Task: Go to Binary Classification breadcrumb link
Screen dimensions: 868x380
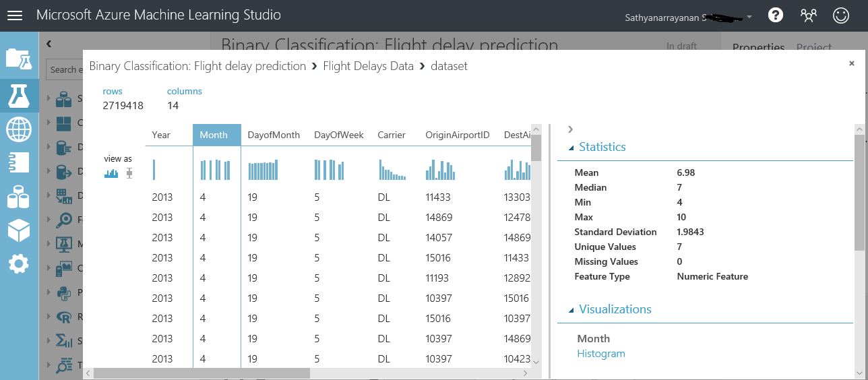Action: click(197, 66)
